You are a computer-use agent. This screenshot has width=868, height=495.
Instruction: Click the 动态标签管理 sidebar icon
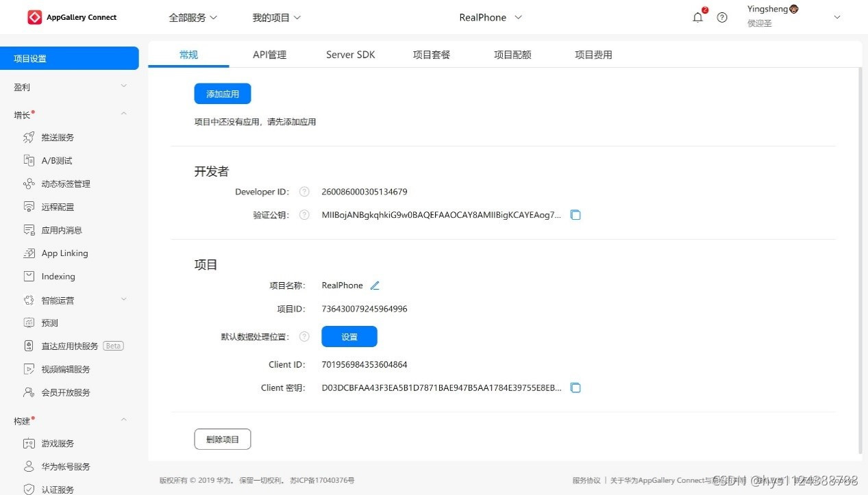(29, 184)
